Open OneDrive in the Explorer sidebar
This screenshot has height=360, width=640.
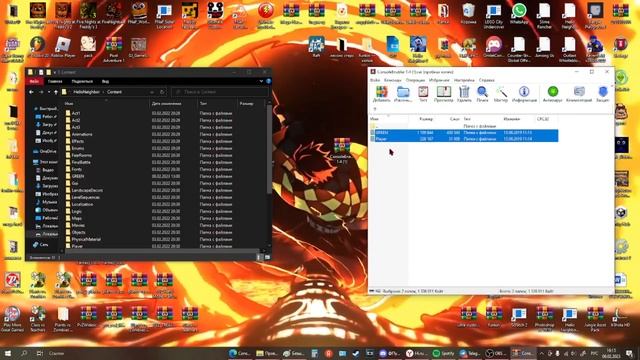click(x=45, y=151)
